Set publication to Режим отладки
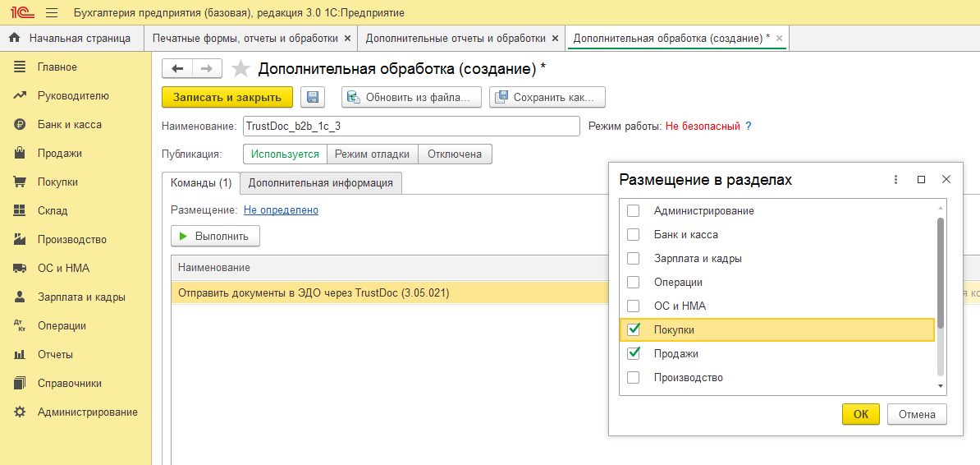 (x=372, y=154)
